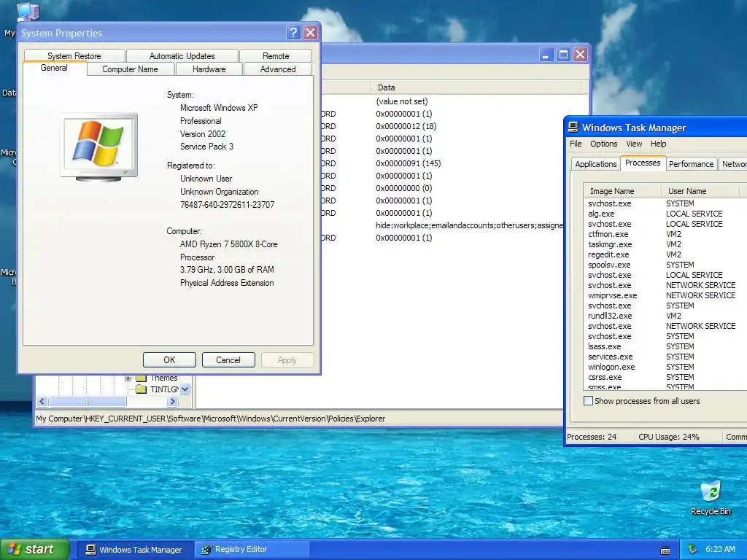This screenshot has height=560, width=747.
Task: Click the hide:workplace;emailandaccounts registry value
Action: coord(469,225)
